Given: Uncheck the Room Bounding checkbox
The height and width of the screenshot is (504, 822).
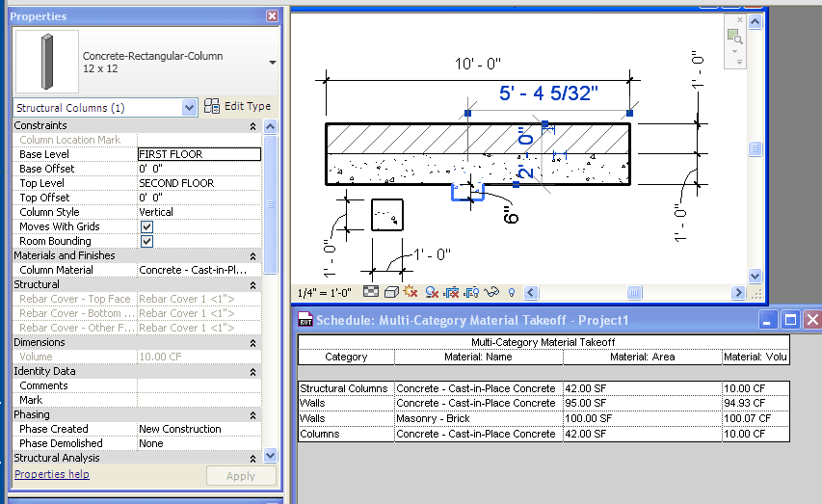Looking at the screenshot, I should click(147, 241).
